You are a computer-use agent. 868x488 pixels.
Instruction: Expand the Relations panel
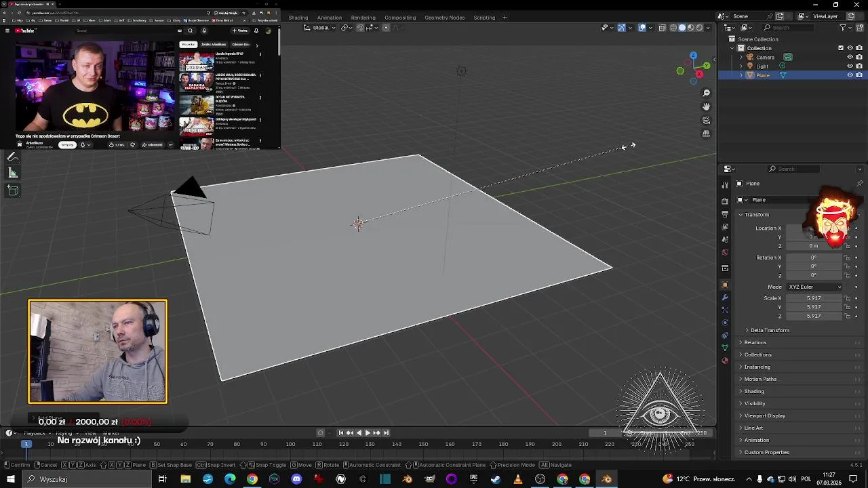tap(755, 342)
